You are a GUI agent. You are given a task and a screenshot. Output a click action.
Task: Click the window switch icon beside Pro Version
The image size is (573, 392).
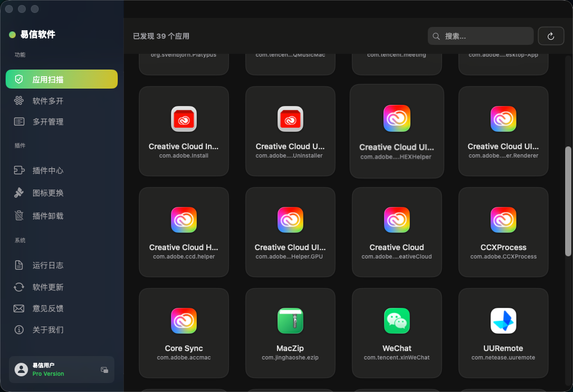click(x=104, y=370)
